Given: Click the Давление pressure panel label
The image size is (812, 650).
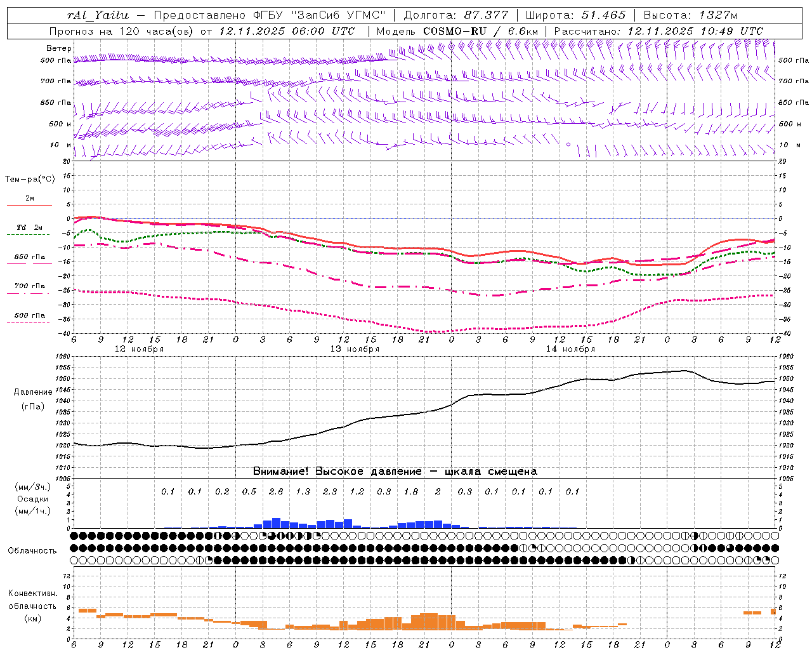Looking at the screenshot, I should tap(33, 392).
